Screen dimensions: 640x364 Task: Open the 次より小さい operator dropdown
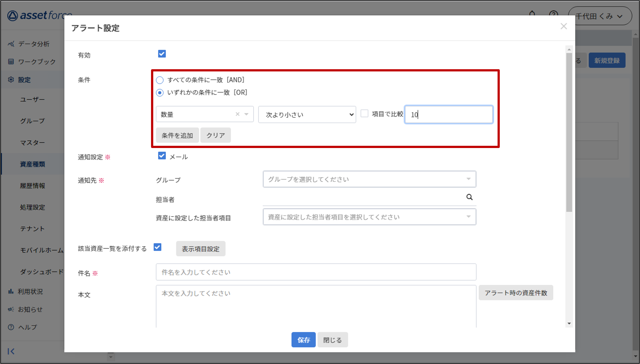[307, 114]
